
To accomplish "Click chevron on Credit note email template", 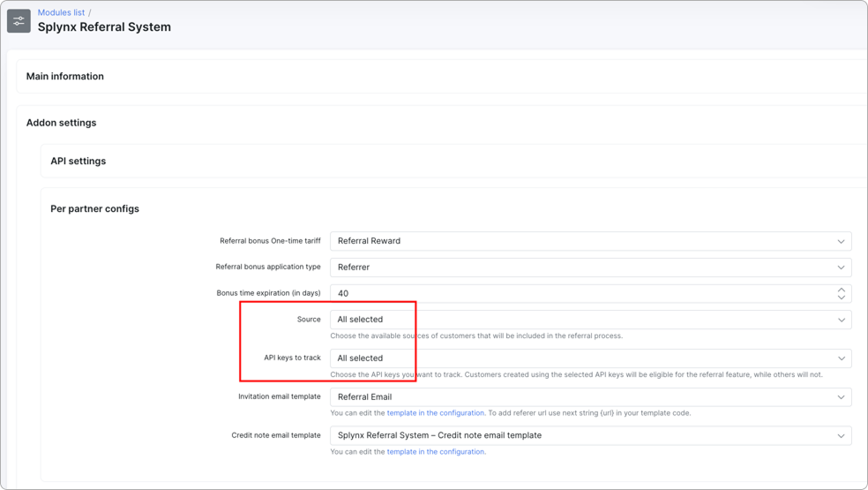I will [841, 435].
